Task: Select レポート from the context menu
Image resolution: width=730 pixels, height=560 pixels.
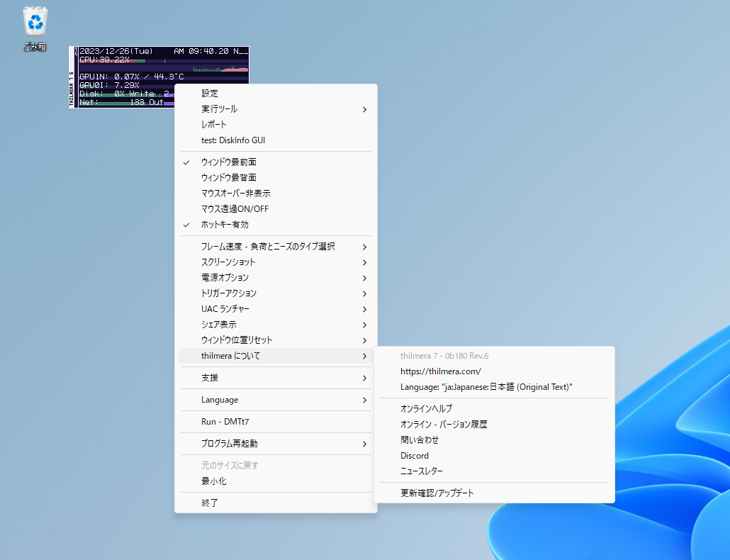Action: (276, 124)
